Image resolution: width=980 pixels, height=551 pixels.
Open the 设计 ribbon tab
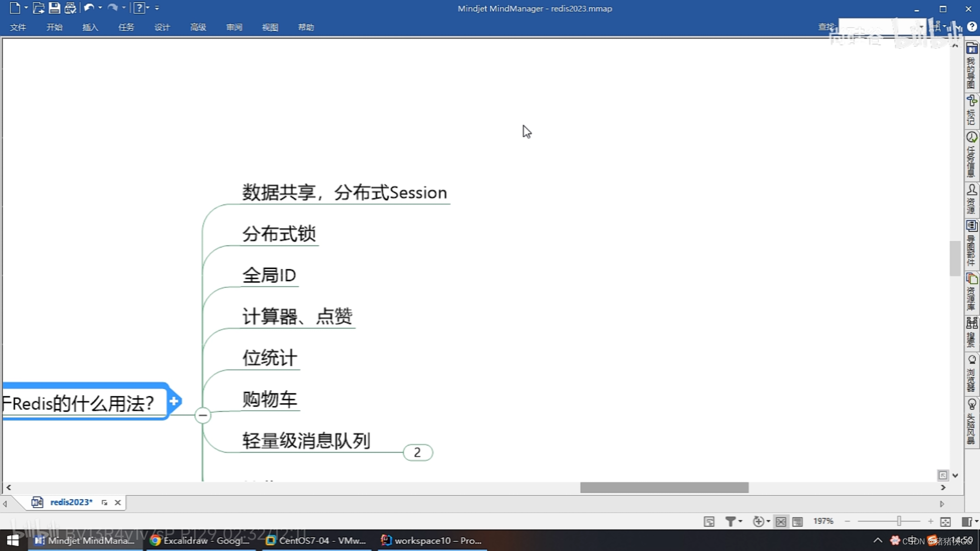coord(162,27)
